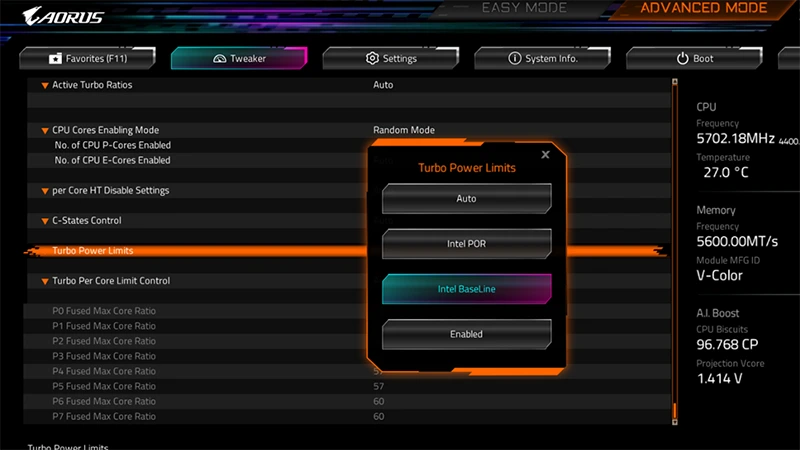Select the Intel BaseLine option
Image resolution: width=800 pixels, height=450 pixels.
click(x=466, y=289)
